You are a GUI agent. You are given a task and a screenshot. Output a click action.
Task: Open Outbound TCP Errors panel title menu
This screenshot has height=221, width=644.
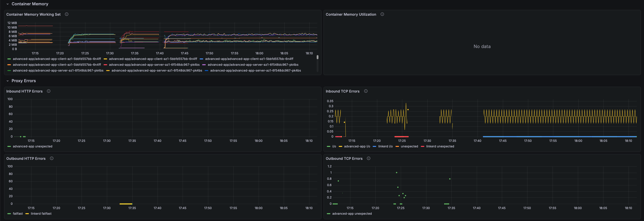(x=344, y=159)
